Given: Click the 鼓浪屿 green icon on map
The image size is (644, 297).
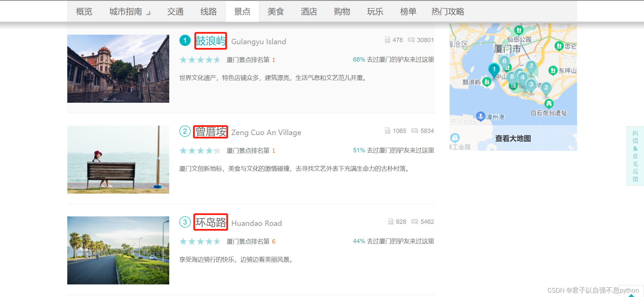Looking at the screenshot, I should [x=487, y=82].
